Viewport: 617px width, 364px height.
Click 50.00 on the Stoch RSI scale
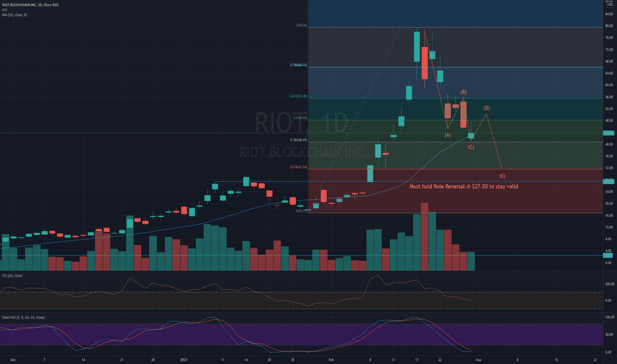pos(610,334)
